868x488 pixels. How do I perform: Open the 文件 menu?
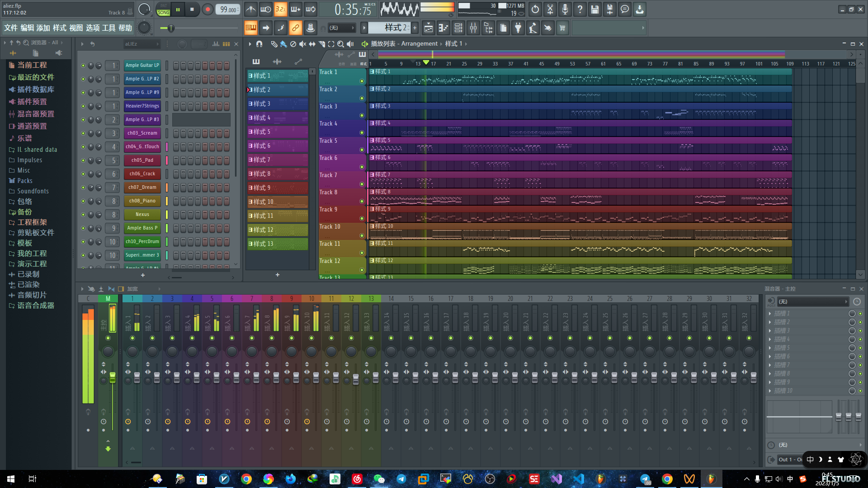[11, 28]
